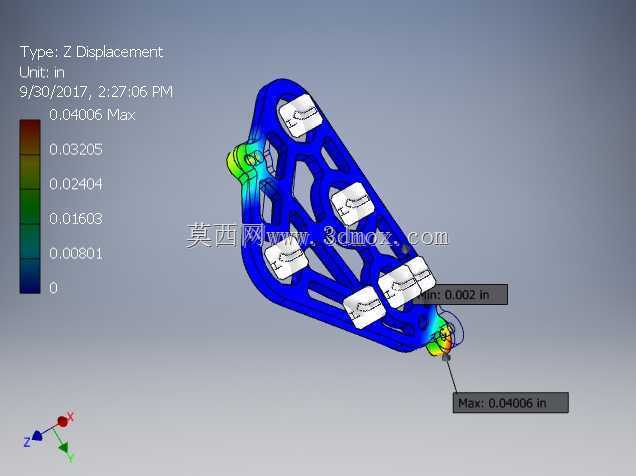Screen dimensions: 636x476
Task: Click the maximum displacement marker at the bracket tip
Action: (x=446, y=357)
